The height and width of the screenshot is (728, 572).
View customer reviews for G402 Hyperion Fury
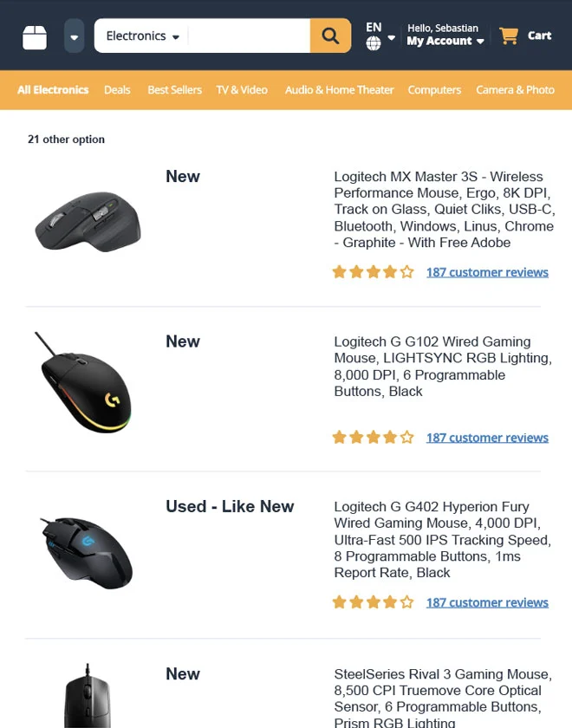(x=487, y=602)
